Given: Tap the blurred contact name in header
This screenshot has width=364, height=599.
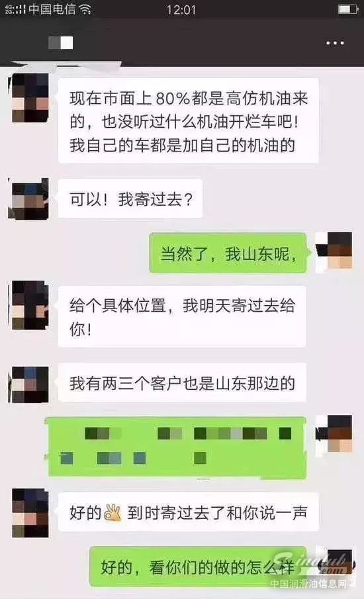Looking at the screenshot, I should click(x=60, y=43).
